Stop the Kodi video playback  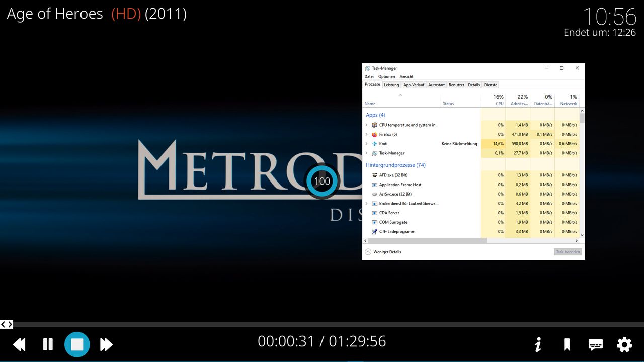[77, 344]
